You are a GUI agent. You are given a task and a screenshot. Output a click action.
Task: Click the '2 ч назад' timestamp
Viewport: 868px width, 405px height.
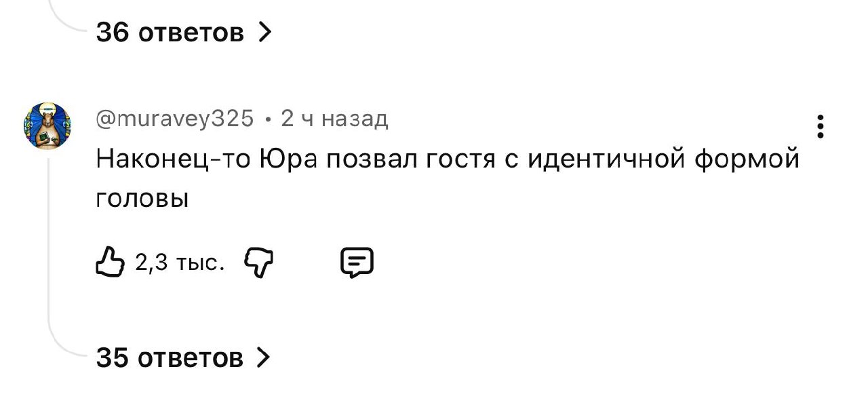pos(334,119)
